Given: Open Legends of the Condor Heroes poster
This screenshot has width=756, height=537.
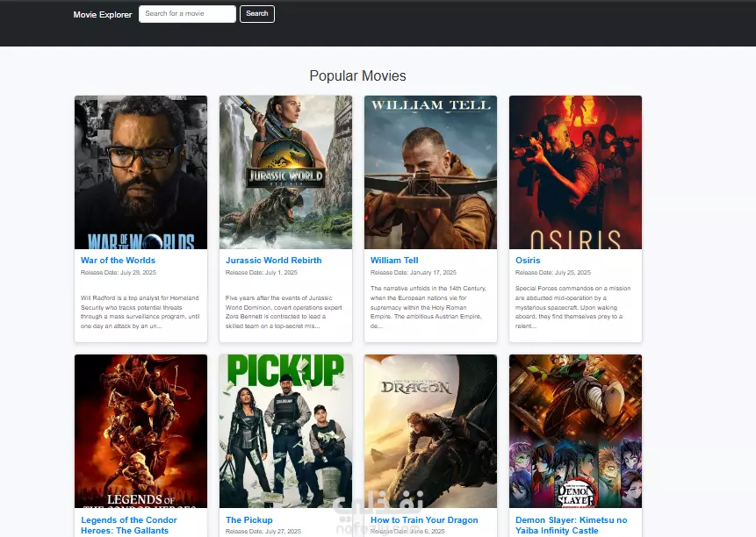Looking at the screenshot, I should click(x=140, y=431).
